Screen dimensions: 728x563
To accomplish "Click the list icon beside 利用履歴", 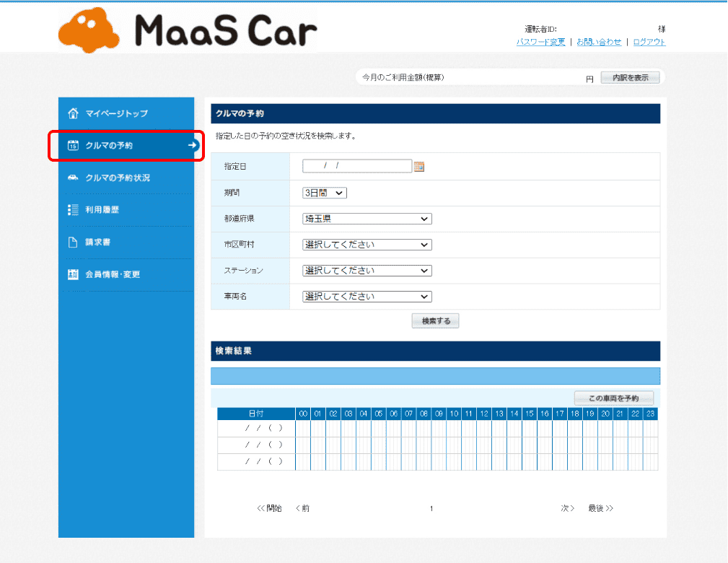I will tap(73, 210).
